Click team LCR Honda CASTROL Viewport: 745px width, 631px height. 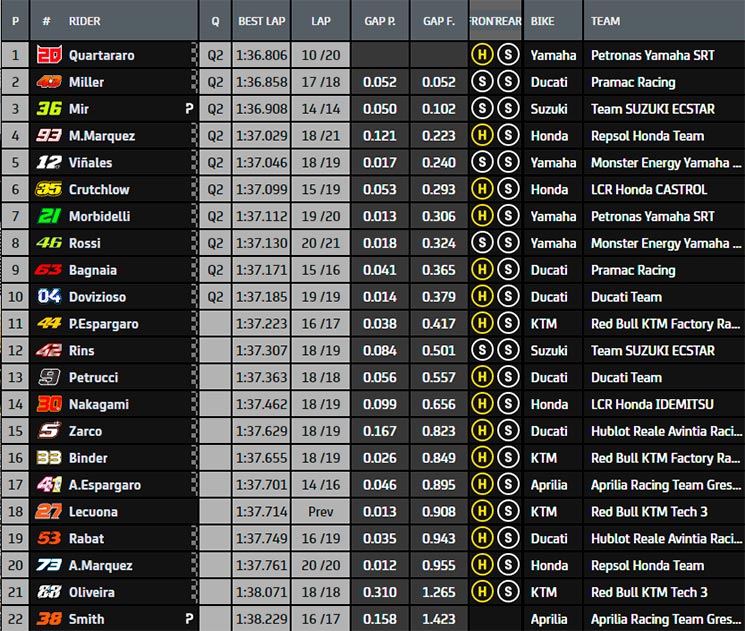coord(649,189)
